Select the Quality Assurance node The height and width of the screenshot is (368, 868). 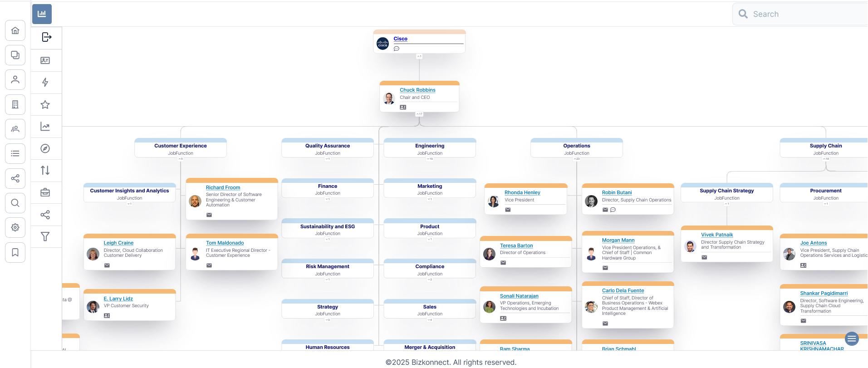click(328, 148)
